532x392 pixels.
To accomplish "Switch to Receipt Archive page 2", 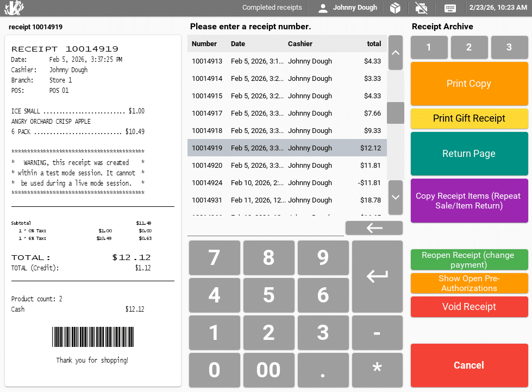I will [x=469, y=48].
